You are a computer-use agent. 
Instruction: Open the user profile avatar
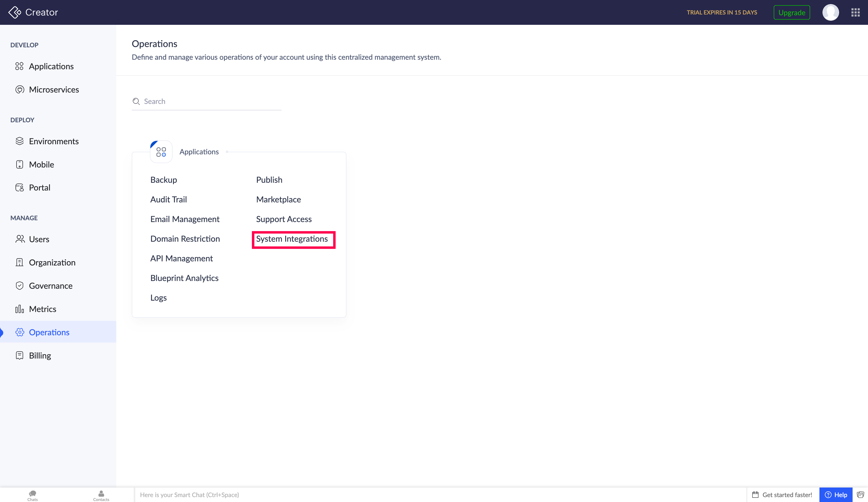pos(831,12)
